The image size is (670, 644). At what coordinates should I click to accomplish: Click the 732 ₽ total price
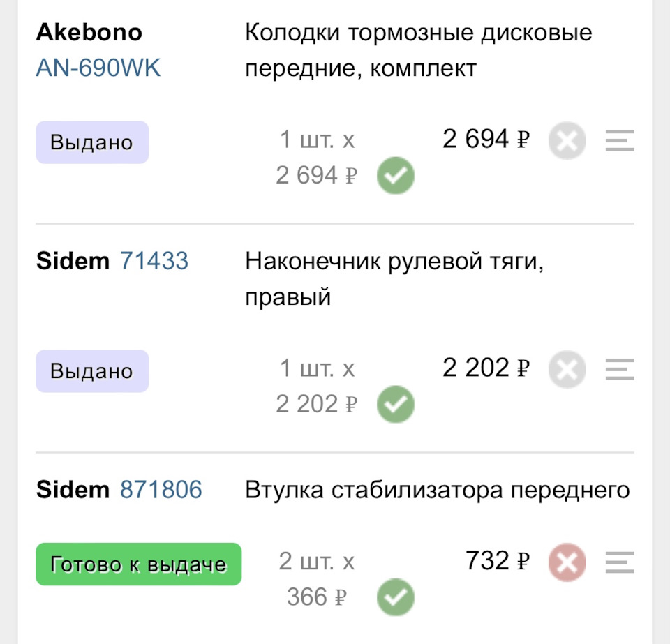pos(498,561)
